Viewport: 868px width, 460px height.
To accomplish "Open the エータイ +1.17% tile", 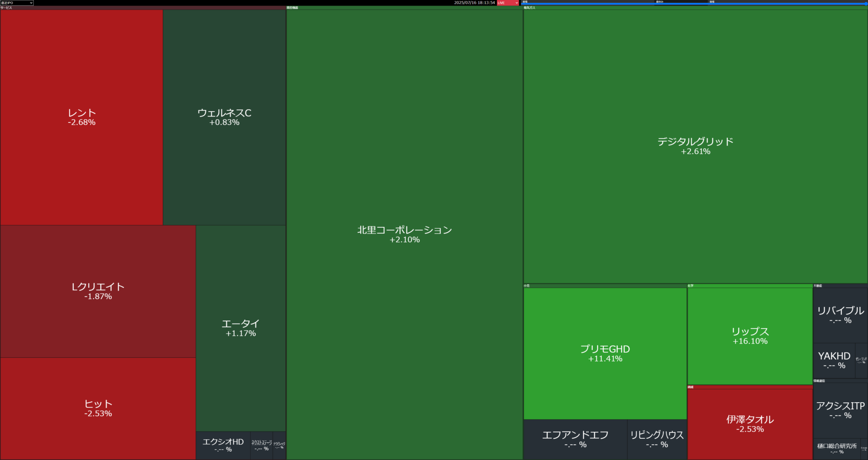I will tap(241, 329).
